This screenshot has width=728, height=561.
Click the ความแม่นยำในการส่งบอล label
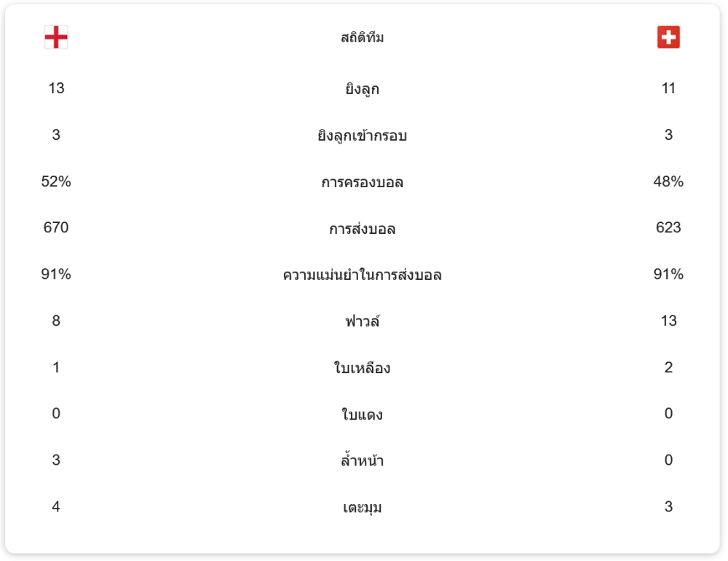point(362,275)
